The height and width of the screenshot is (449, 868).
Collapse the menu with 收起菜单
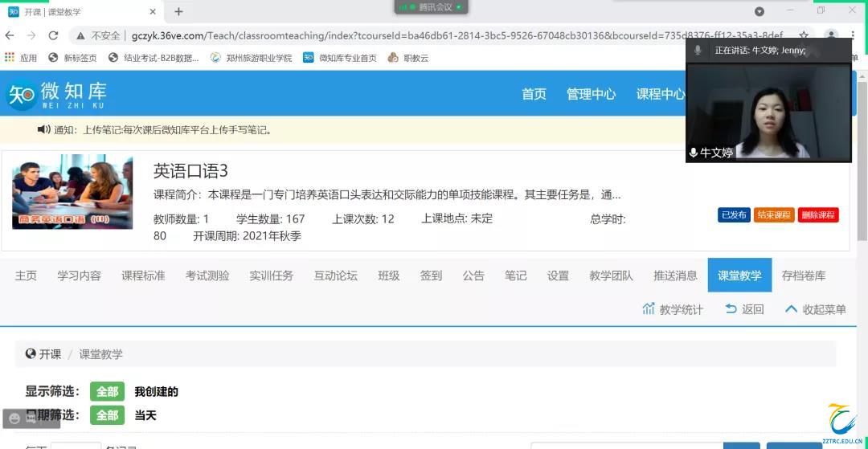pyautogui.click(x=815, y=309)
